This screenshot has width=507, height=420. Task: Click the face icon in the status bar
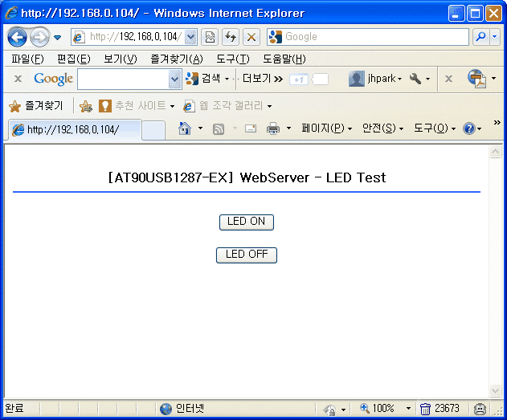[x=480, y=409]
